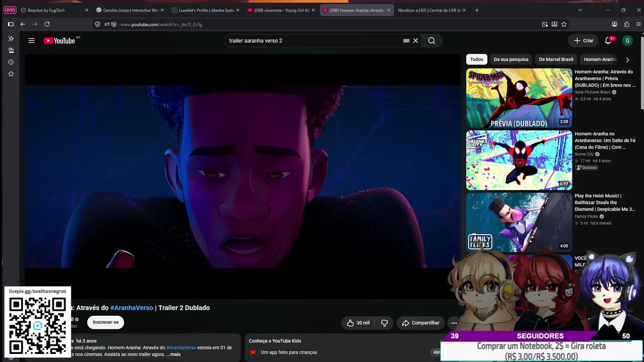Open the synced tabs sidebar icon

11,50
